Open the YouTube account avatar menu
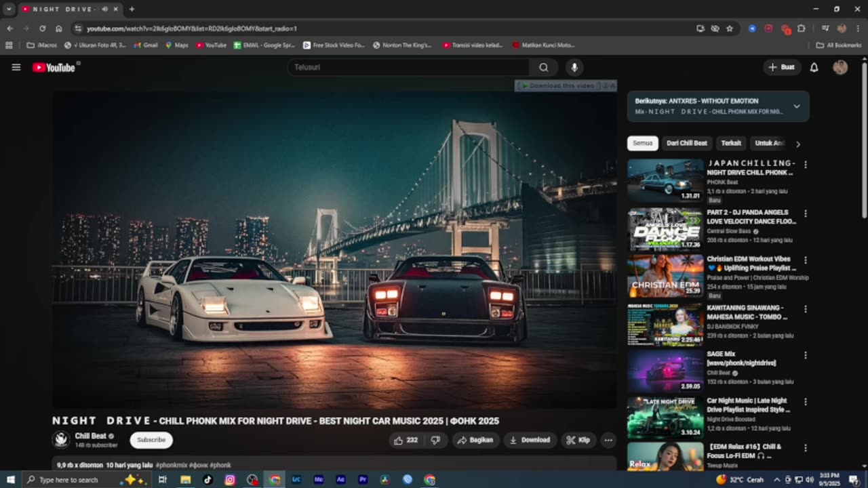Screen dimensions: 868x488 (840, 67)
